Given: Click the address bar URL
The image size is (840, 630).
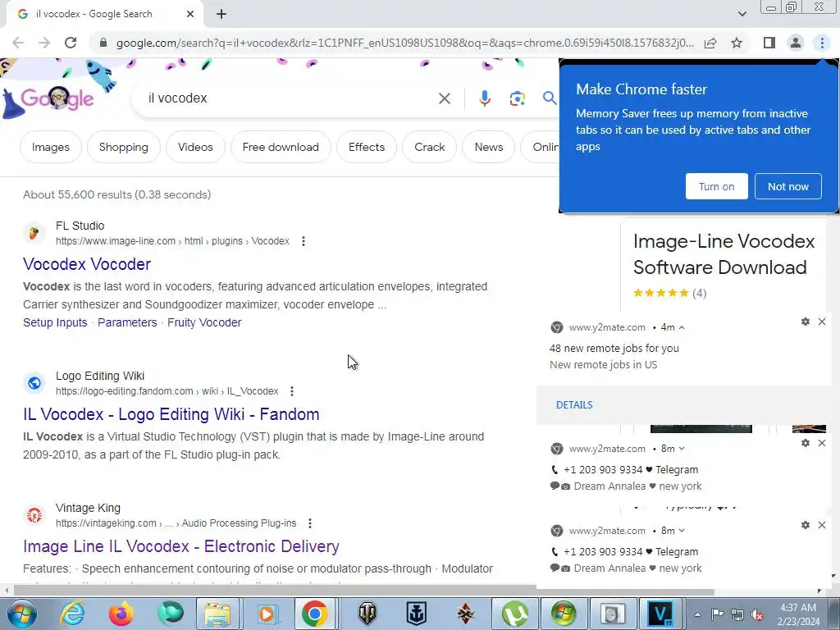Looking at the screenshot, I should (x=404, y=43).
